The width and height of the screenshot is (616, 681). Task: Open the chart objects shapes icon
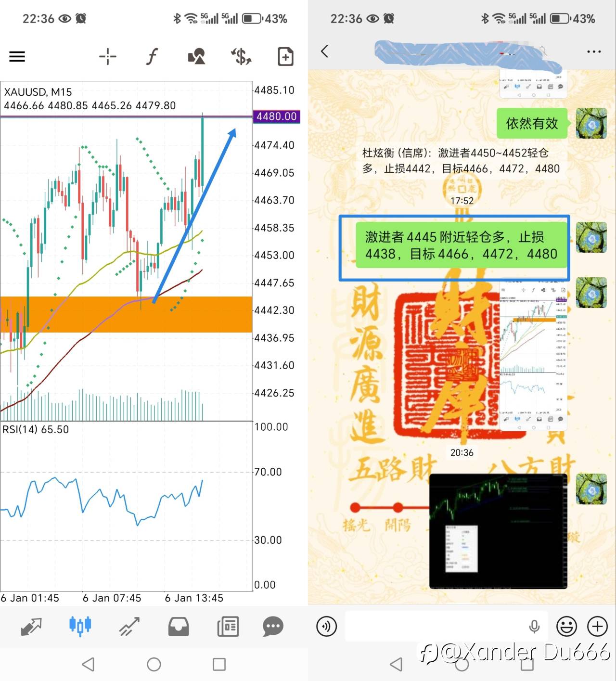[x=196, y=56]
